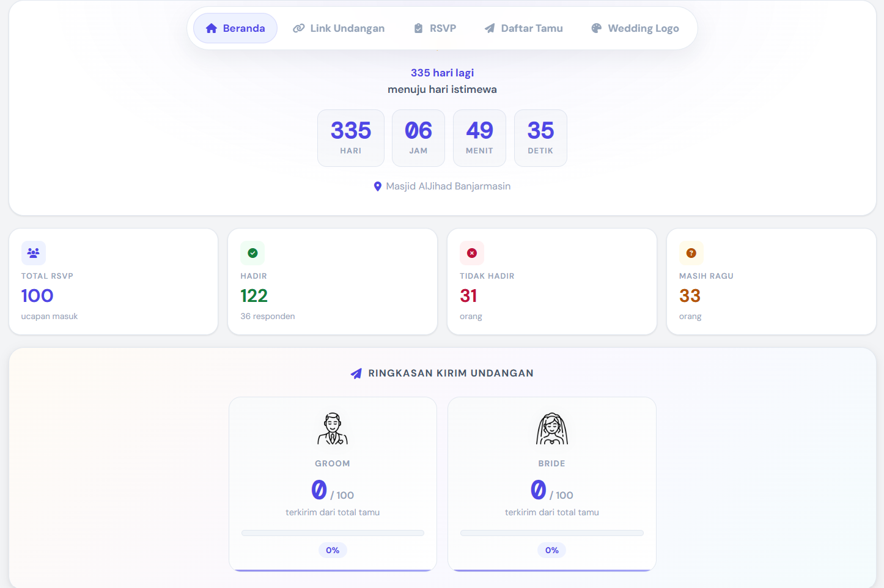This screenshot has height=588, width=884.
Task: Click the MASIH RAGU label
Action: point(706,276)
